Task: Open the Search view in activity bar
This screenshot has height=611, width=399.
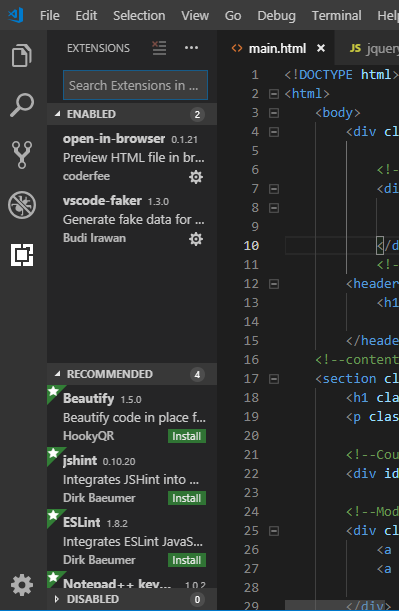Action: (x=22, y=105)
